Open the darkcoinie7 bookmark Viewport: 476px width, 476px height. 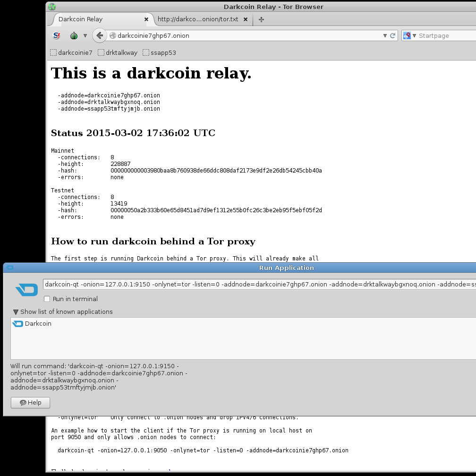[x=71, y=52]
